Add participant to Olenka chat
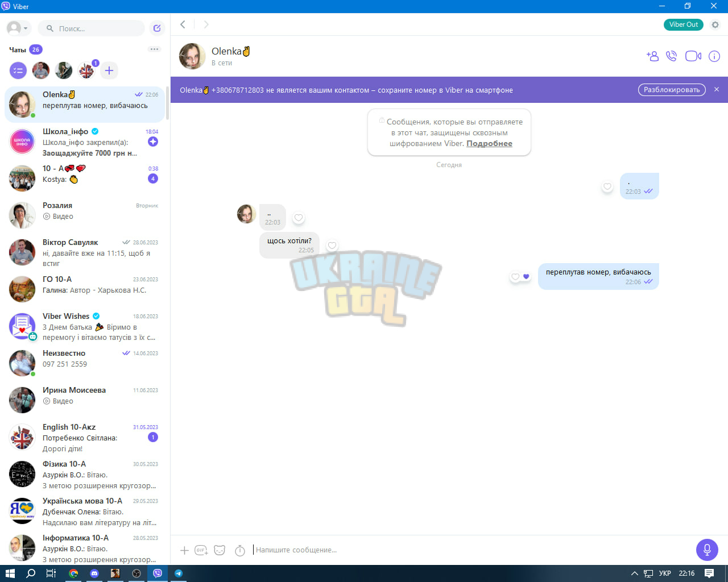The width and height of the screenshot is (728, 582). click(x=652, y=56)
